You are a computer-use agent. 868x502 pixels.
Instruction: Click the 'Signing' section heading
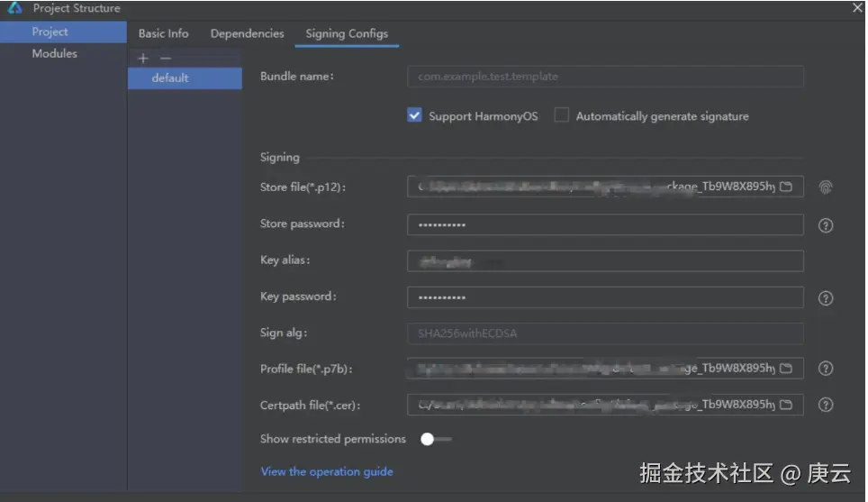point(279,158)
